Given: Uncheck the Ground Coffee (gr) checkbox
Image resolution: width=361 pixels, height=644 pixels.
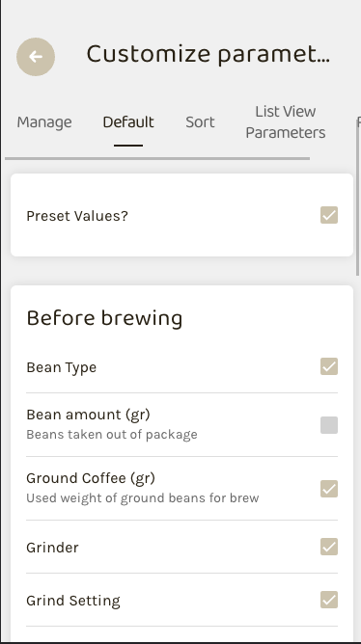Looking at the screenshot, I should (329, 489).
